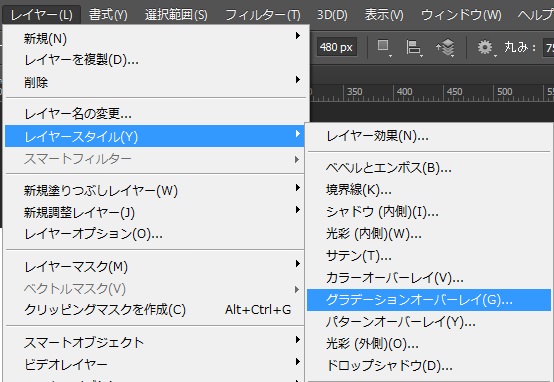Expand the レイヤーマスク(M) submenu

(x=155, y=266)
